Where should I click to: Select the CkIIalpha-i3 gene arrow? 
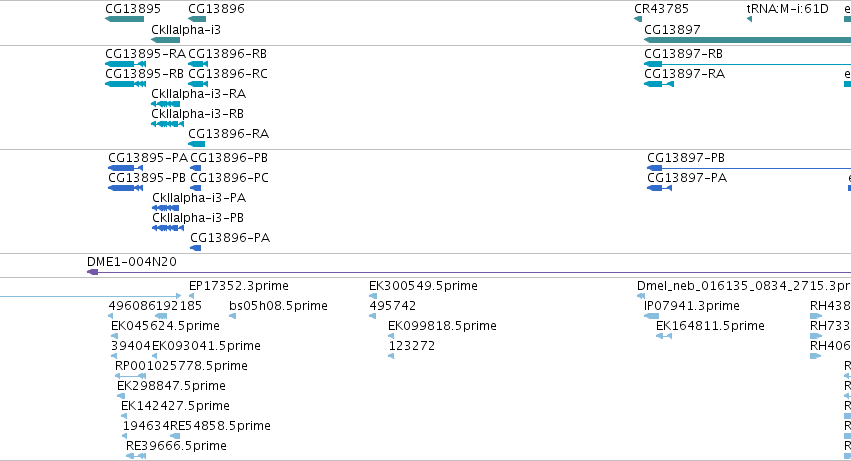pos(165,40)
